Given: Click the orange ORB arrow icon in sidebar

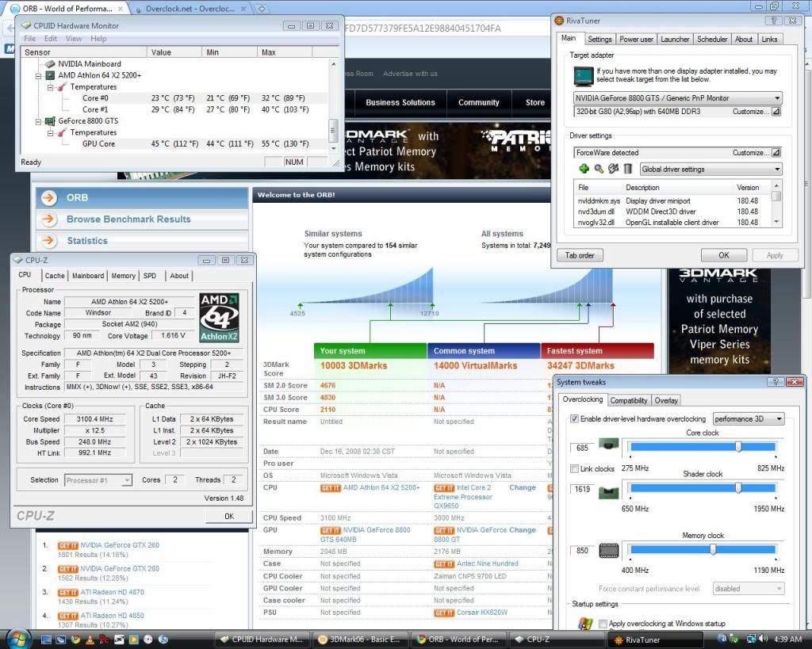Looking at the screenshot, I should coord(49,197).
